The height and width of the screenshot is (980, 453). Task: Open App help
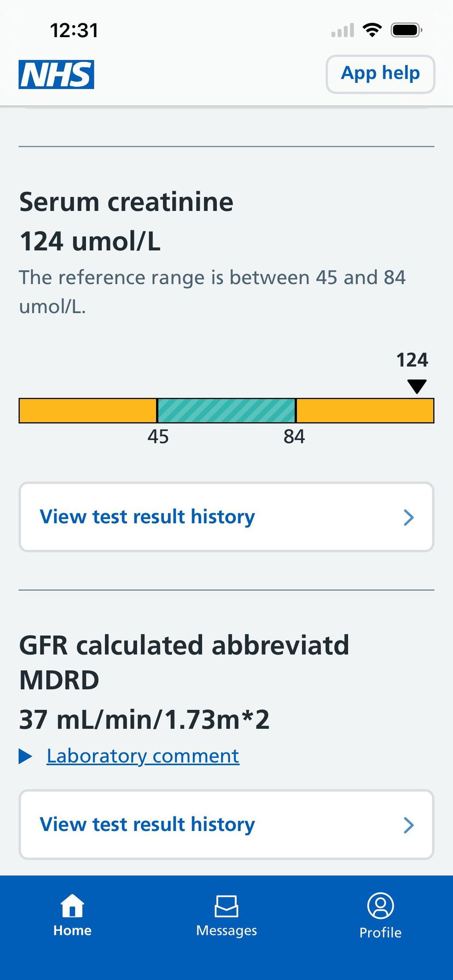click(380, 74)
